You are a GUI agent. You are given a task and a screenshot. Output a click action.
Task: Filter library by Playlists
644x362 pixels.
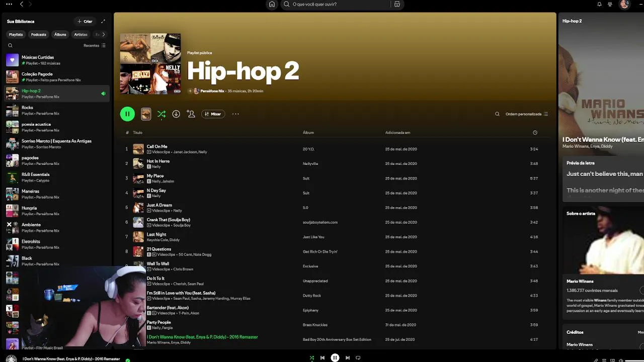pos(16,35)
